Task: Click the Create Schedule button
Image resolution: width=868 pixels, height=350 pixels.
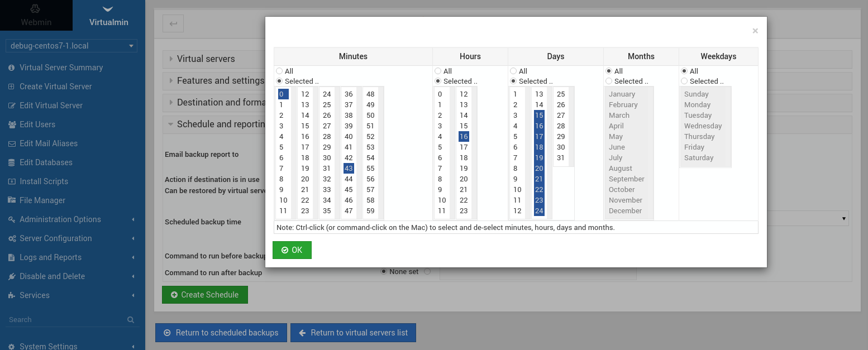Action: click(x=204, y=294)
